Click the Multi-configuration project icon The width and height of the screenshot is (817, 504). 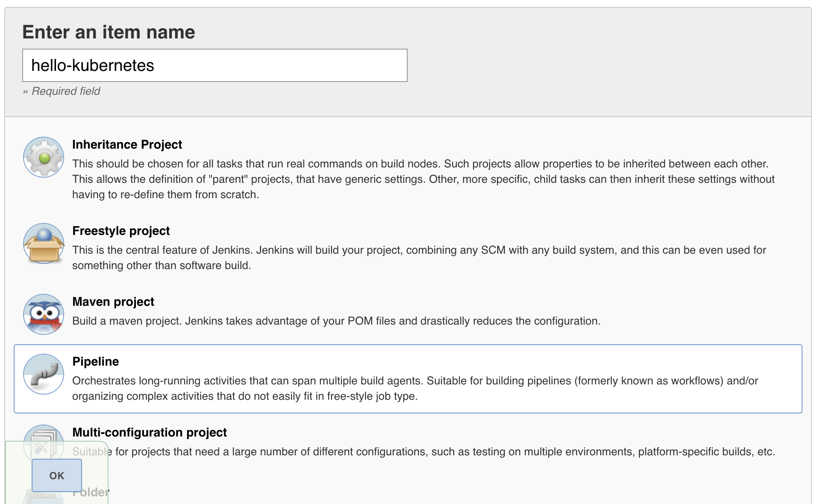[x=44, y=444]
